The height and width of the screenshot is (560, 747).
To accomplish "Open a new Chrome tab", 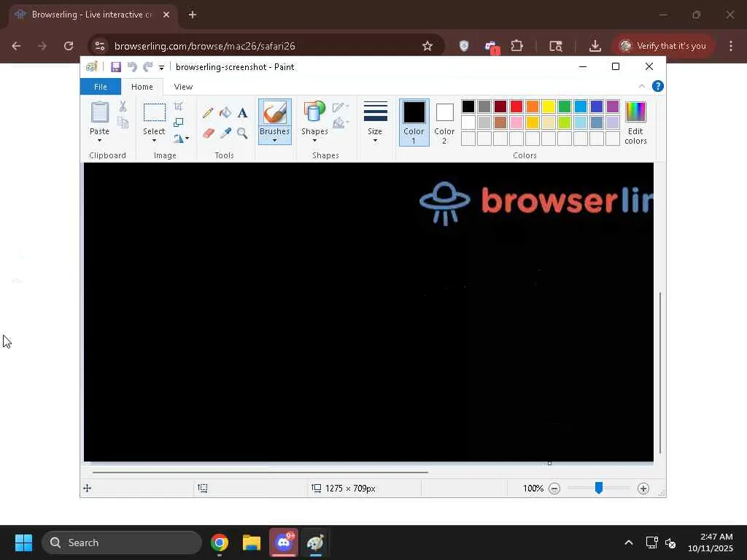I will tap(193, 15).
